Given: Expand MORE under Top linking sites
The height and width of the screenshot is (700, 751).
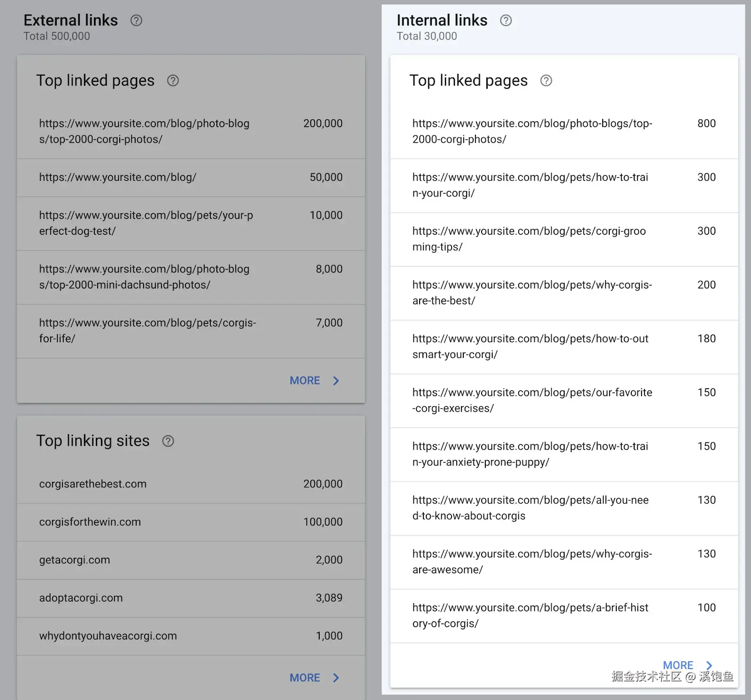Looking at the screenshot, I should 314,677.
